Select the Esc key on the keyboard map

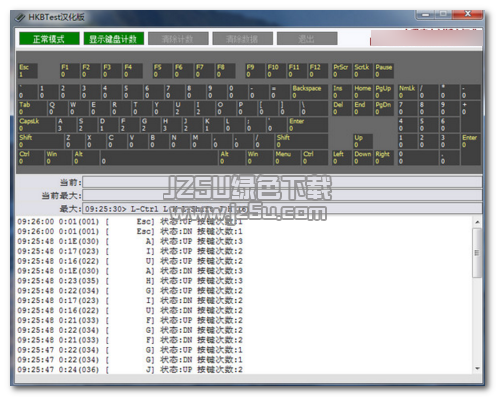(28, 71)
